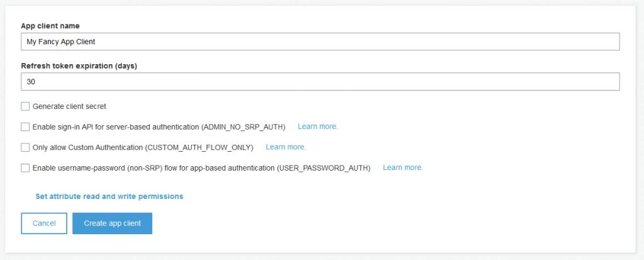
Task: Click the "Refresh token expiration (days)" label
Action: coord(79,65)
